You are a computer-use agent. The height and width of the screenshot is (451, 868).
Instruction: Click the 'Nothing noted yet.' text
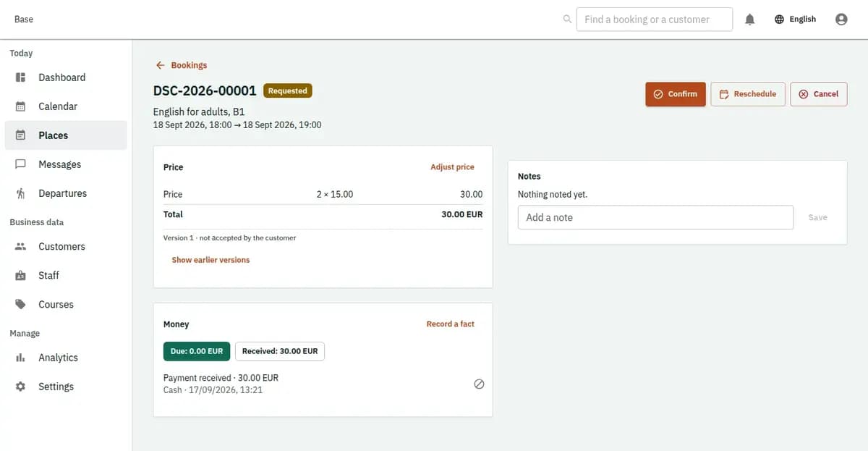coord(553,195)
